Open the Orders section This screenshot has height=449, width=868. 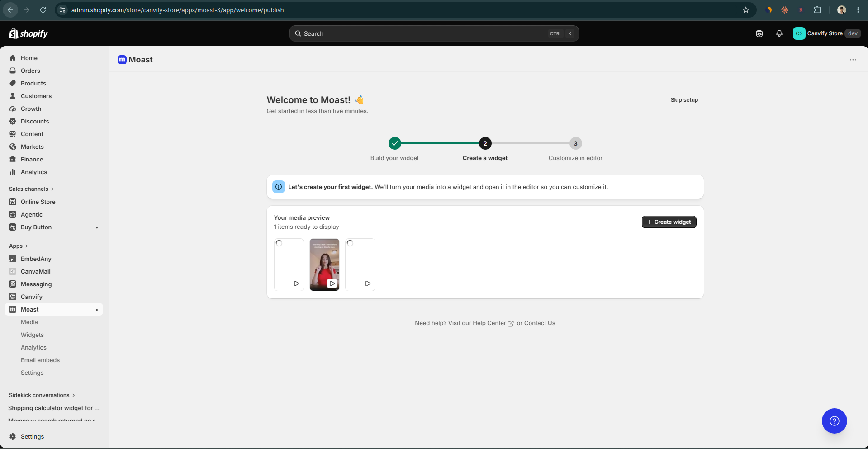pyautogui.click(x=30, y=71)
